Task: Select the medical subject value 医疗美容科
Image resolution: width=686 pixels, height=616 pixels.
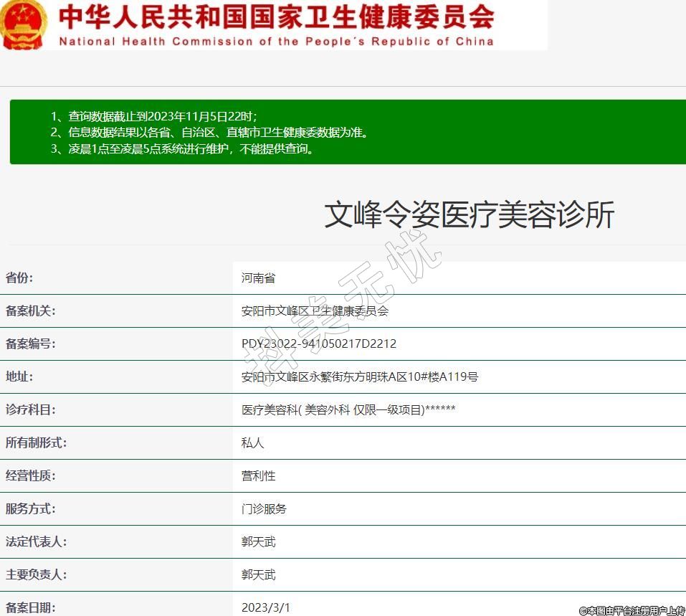Action: coord(348,410)
